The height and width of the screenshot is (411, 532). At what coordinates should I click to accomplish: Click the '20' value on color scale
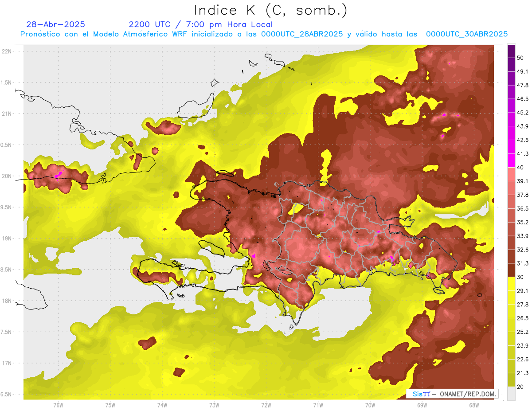pos(521,387)
